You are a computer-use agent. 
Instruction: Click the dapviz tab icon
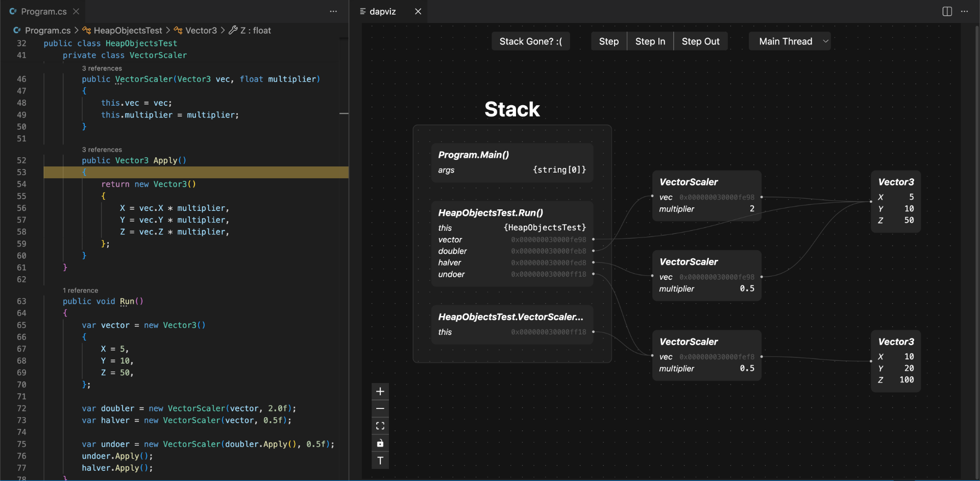(x=362, y=11)
